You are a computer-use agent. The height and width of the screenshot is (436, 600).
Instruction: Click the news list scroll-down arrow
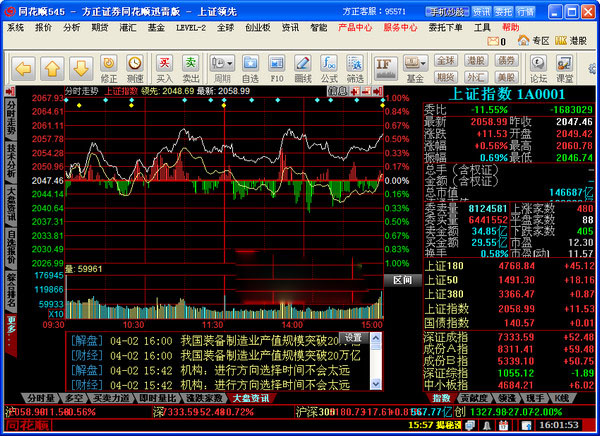coord(376,384)
